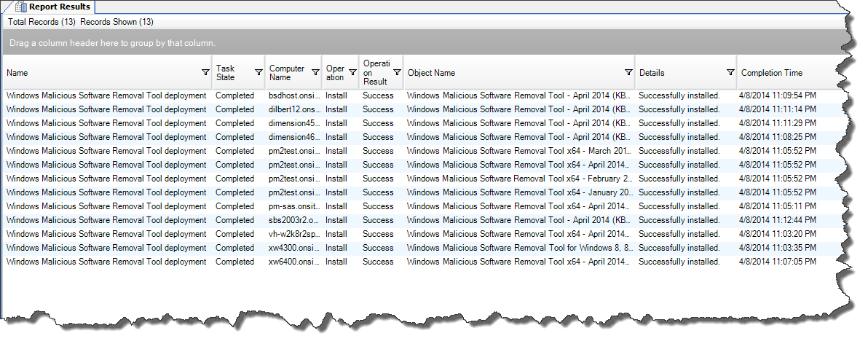The height and width of the screenshot is (344, 868).
Task: Select the bsdhost.onsi... computer cell
Action: click(x=294, y=95)
